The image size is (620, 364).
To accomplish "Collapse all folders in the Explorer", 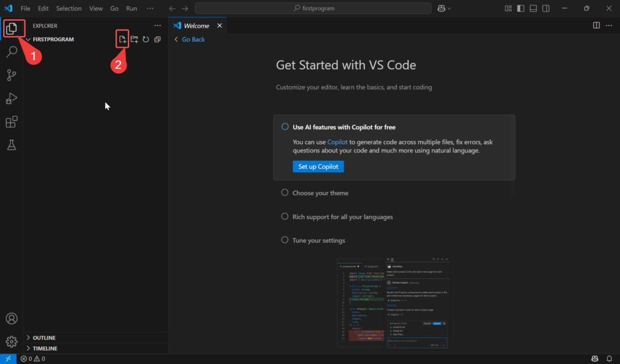I will pyautogui.click(x=157, y=39).
